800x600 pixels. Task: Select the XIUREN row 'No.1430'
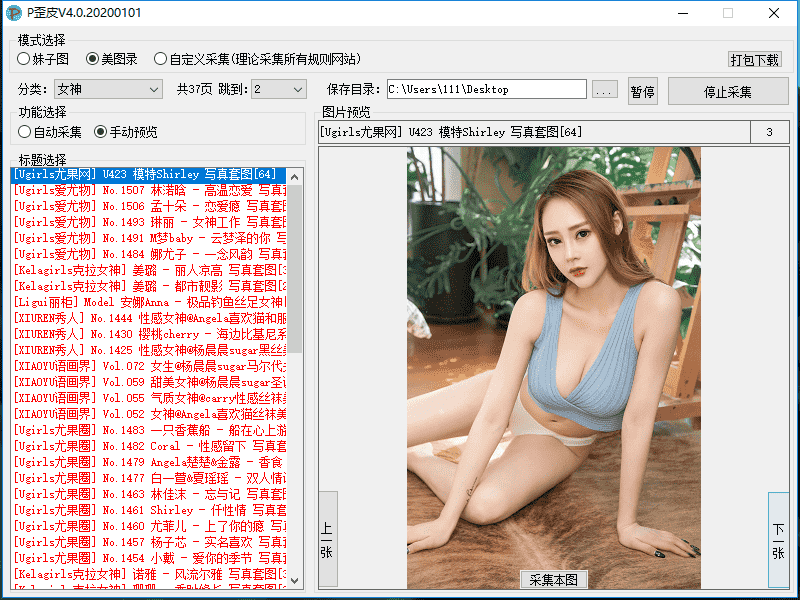click(148, 334)
